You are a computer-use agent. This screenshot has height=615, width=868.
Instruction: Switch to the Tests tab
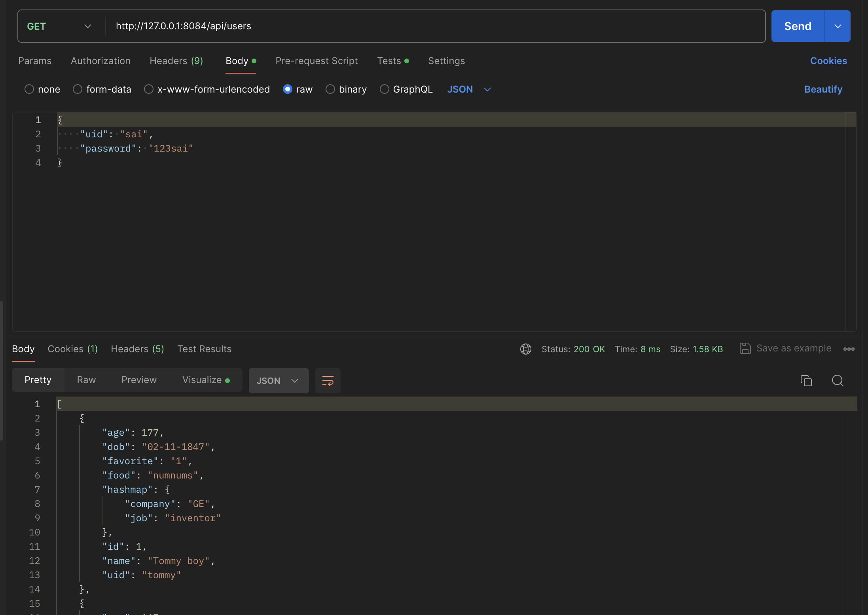click(393, 61)
